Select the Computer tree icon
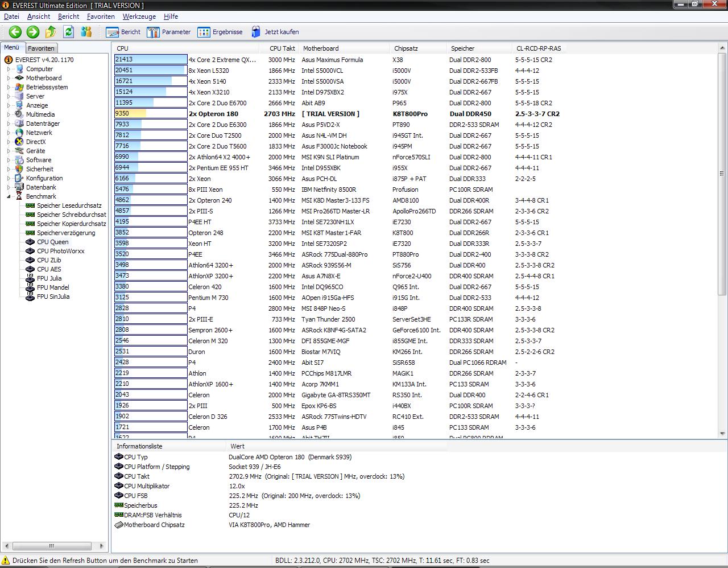The height and width of the screenshot is (568, 728). [x=20, y=69]
